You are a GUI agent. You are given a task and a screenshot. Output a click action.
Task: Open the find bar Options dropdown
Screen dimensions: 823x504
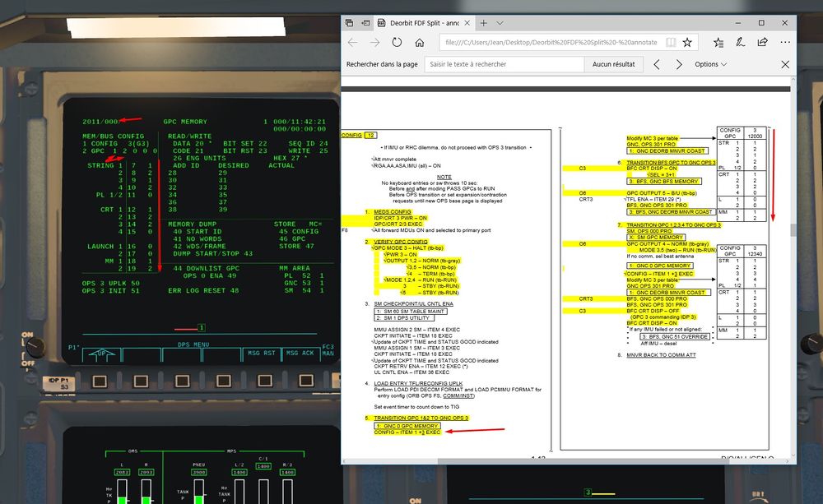pos(711,64)
